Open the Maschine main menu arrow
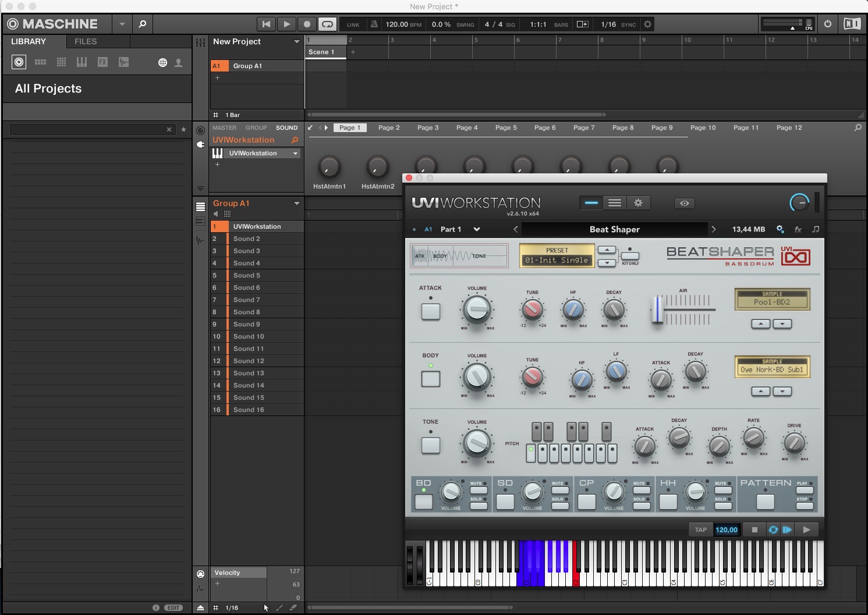The height and width of the screenshot is (615, 868). tap(122, 24)
